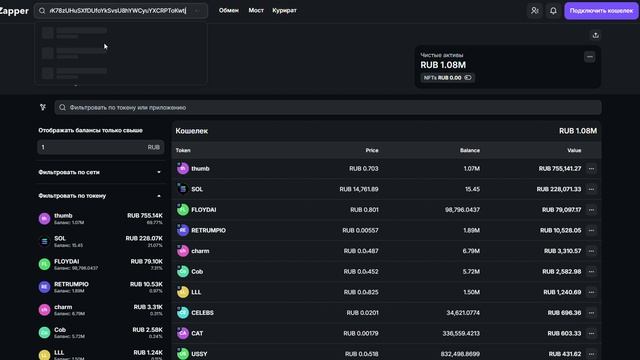The image size is (640, 360).
Task: Click the FLOYDAI token icon in table
Action: click(182, 209)
